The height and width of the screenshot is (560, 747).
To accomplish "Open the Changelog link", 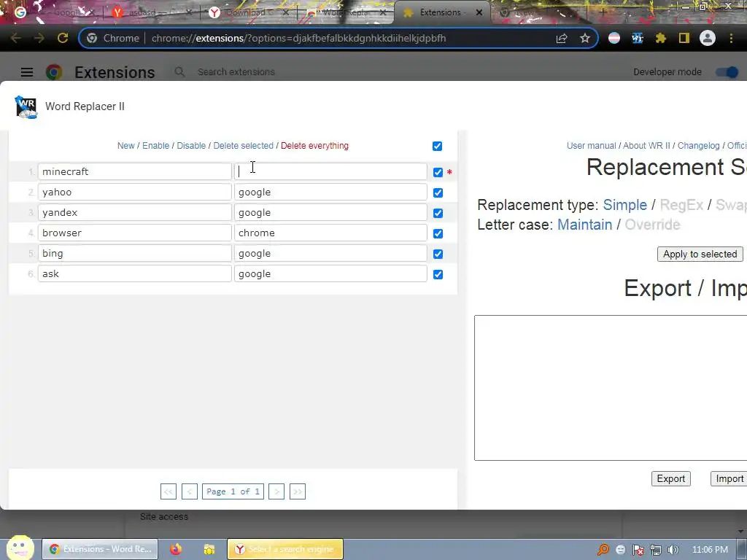I will pos(698,146).
